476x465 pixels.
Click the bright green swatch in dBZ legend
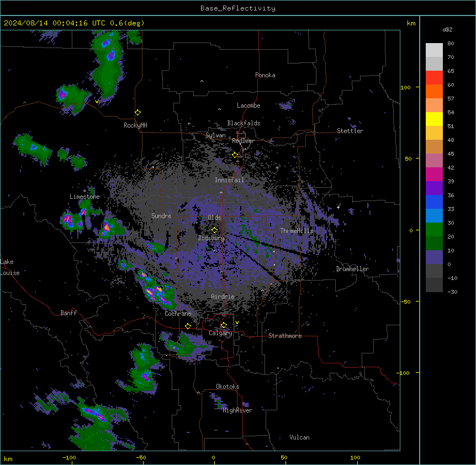pyautogui.click(x=434, y=230)
